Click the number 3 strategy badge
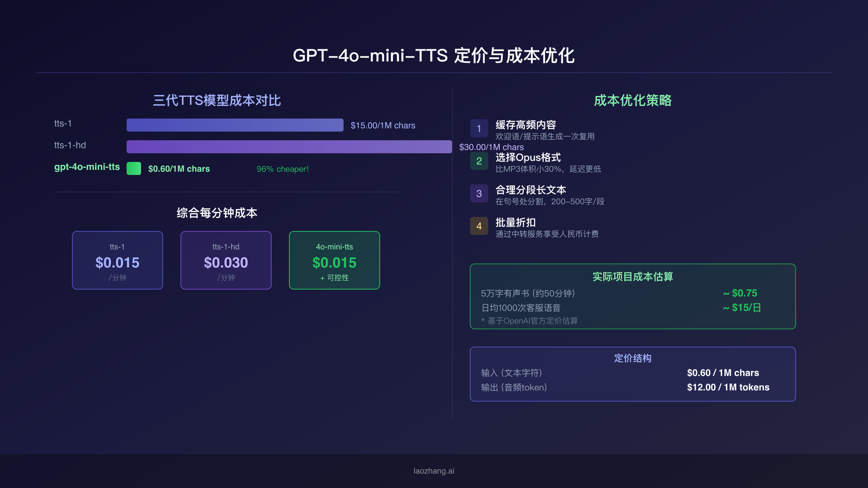Viewport: 868px width, 488px height. pyautogui.click(x=479, y=193)
